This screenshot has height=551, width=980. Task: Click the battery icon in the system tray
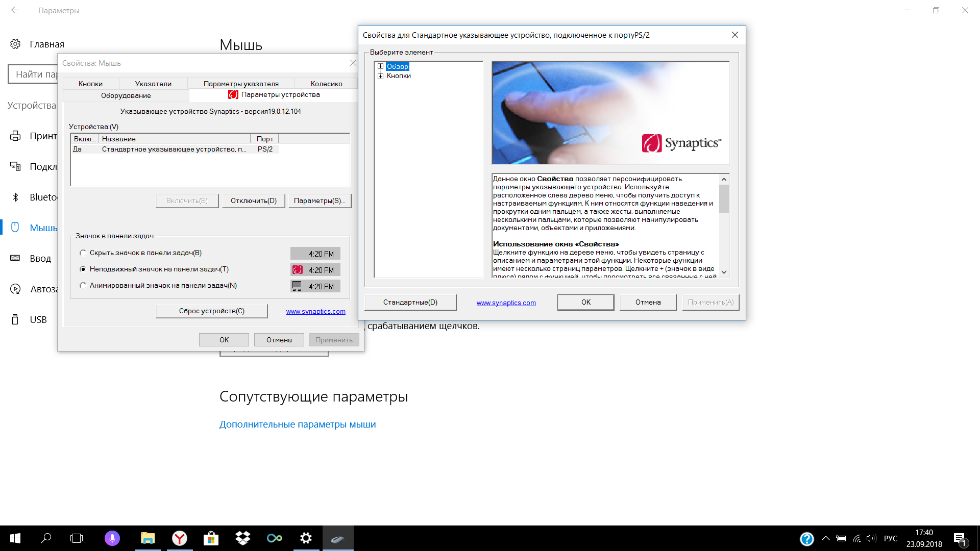click(x=841, y=538)
